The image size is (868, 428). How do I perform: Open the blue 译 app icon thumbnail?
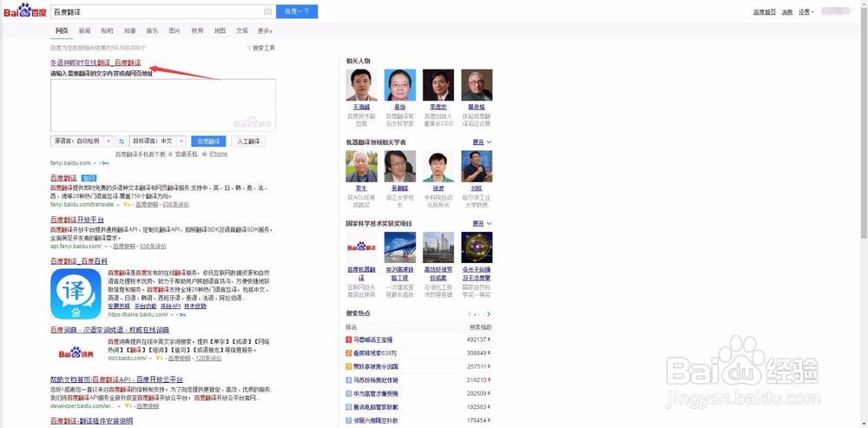coord(76,294)
